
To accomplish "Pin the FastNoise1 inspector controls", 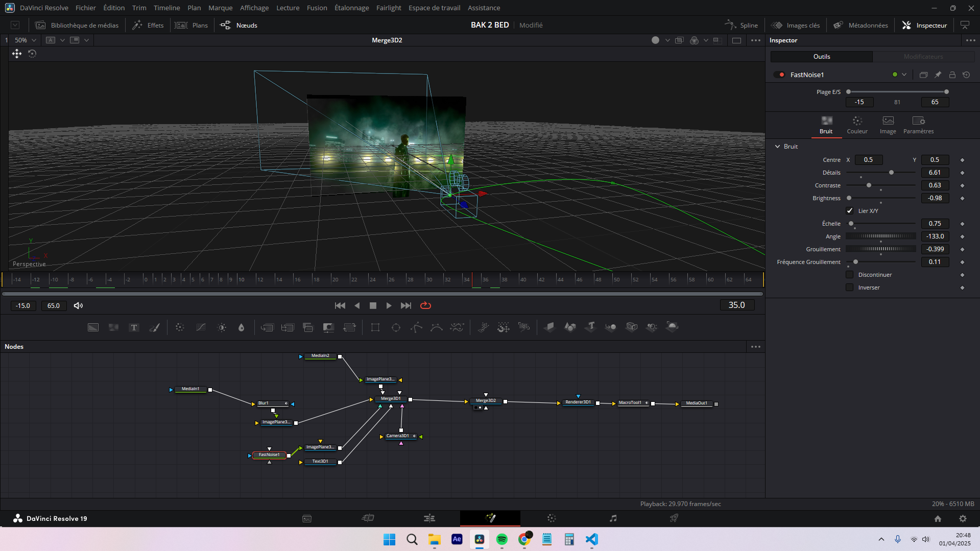I will (x=938, y=75).
